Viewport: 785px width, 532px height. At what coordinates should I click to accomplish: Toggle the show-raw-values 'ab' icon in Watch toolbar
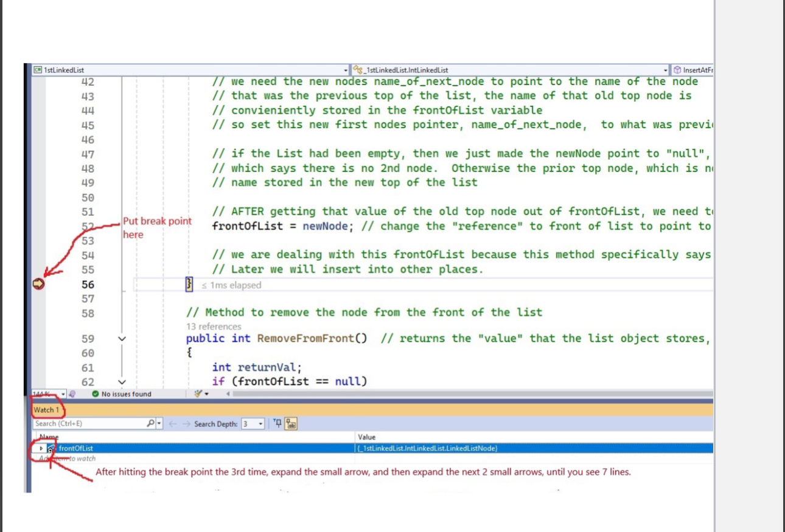tap(291, 424)
